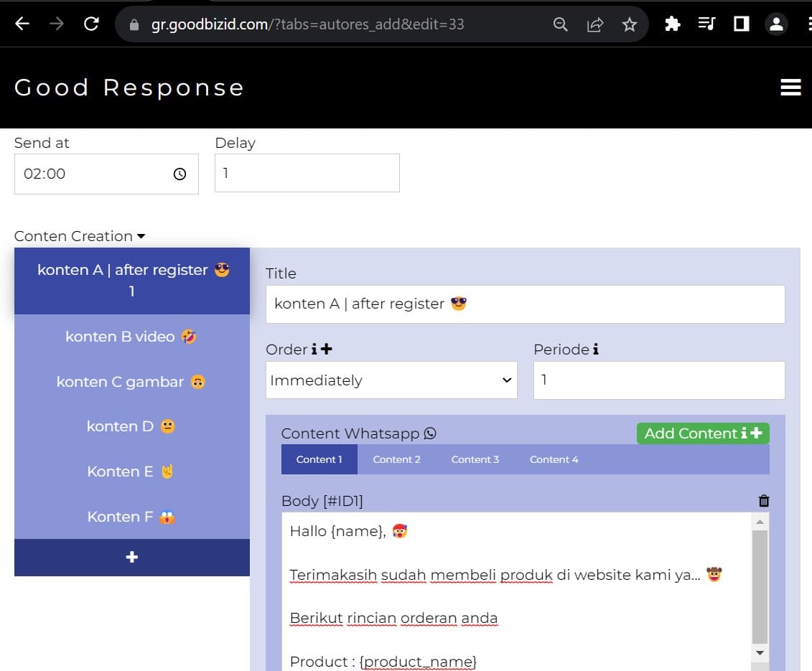This screenshot has width=812, height=671.
Task: Switch to the Content 3 tab
Action: 475,459
